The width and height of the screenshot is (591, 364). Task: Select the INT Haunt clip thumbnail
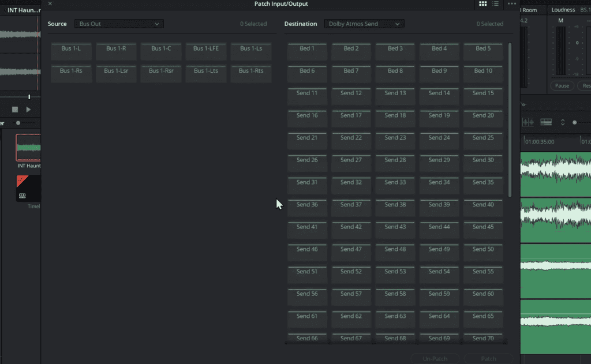[28, 147]
